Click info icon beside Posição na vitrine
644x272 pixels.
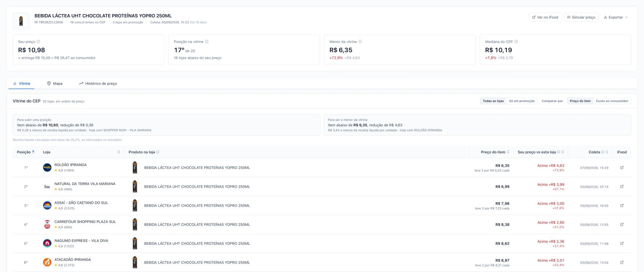coord(207,42)
